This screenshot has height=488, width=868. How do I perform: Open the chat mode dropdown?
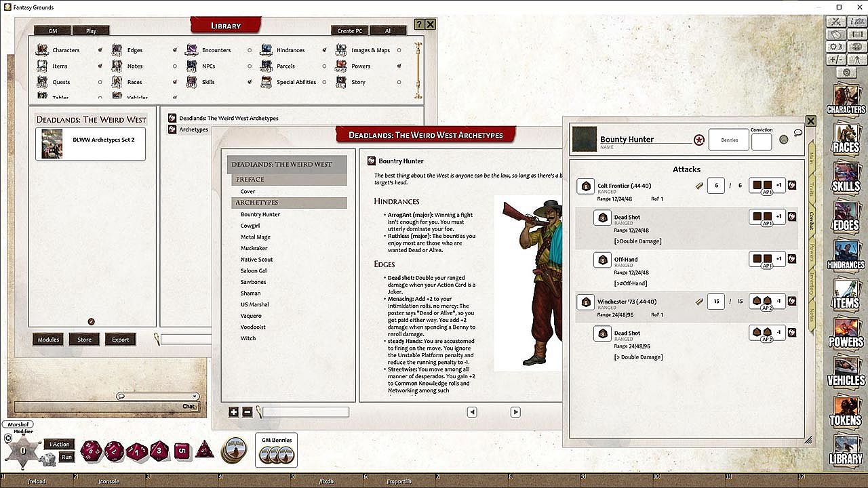(x=157, y=396)
